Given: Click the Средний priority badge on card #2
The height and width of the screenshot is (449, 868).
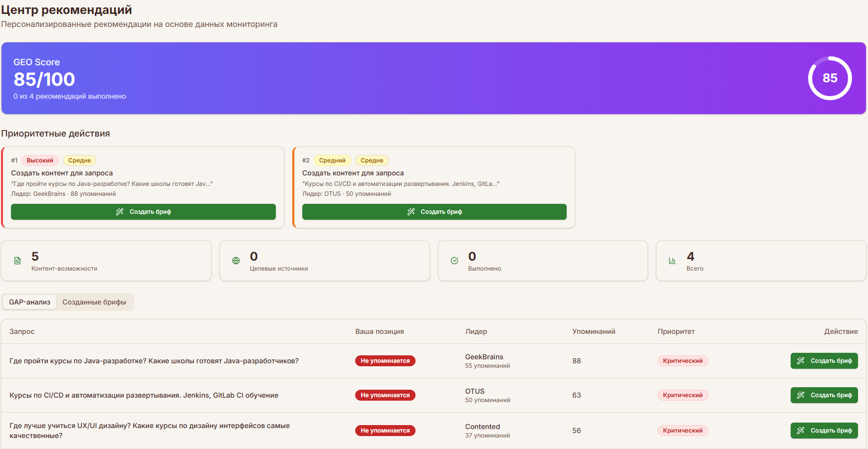Looking at the screenshot, I should (x=332, y=160).
